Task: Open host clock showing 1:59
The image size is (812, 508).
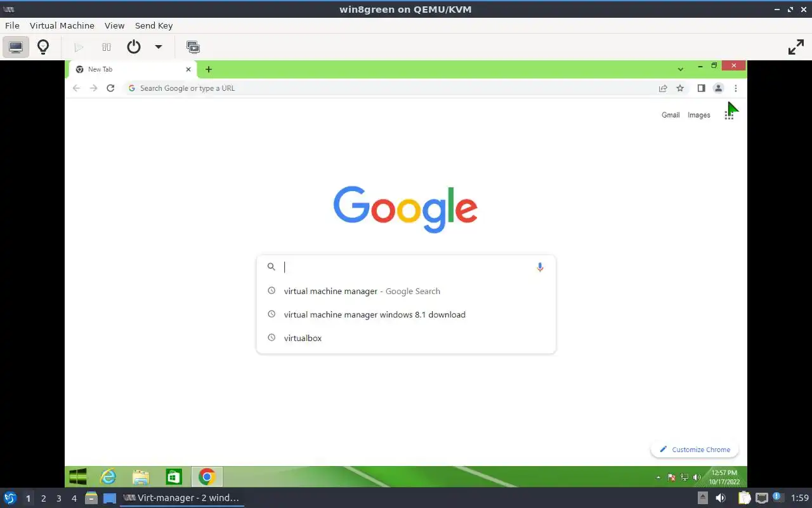Action: [x=800, y=498]
